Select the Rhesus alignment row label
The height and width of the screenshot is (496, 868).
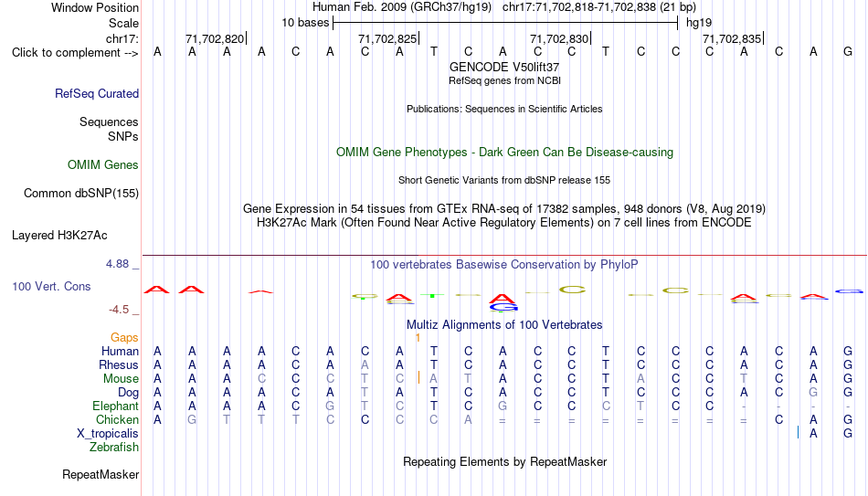tap(119, 364)
